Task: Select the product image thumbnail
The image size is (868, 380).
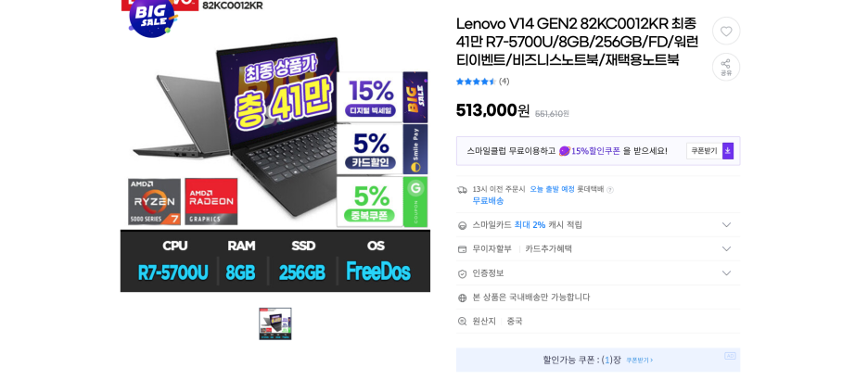Action: point(275,323)
